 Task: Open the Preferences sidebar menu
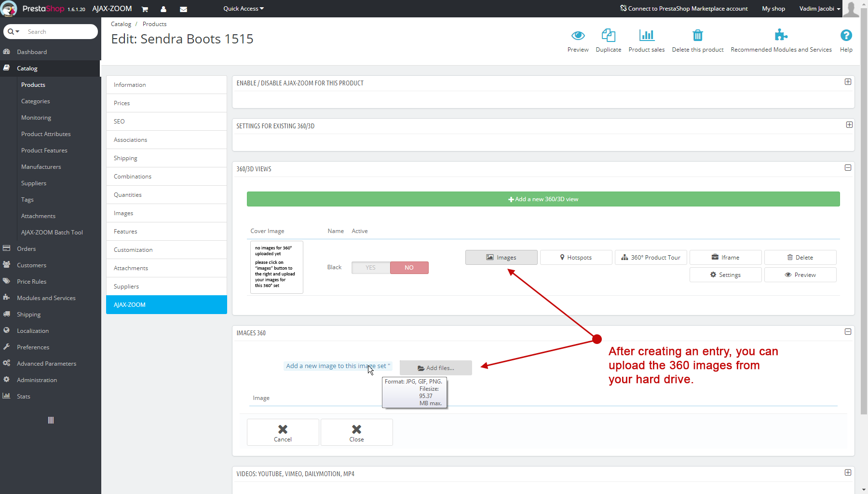(x=50, y=347)
